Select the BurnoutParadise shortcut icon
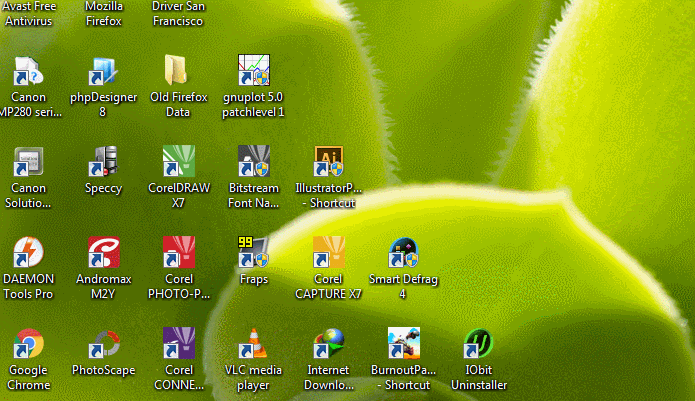This screenshot has height=401, width=695. coord(403,343)
